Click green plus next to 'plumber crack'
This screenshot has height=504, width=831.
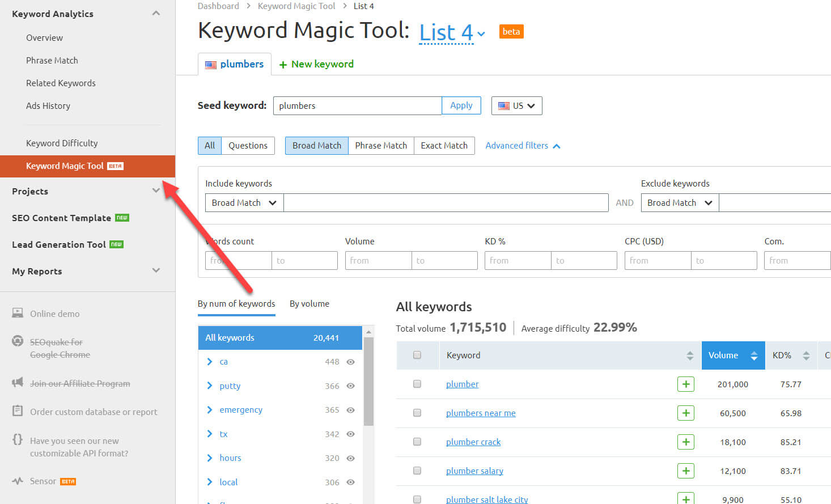coord(686,442)
